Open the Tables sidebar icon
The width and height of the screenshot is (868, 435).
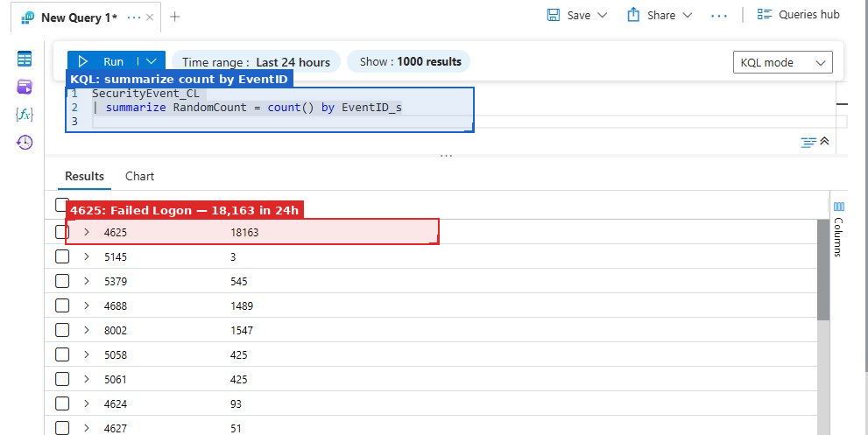25,59
